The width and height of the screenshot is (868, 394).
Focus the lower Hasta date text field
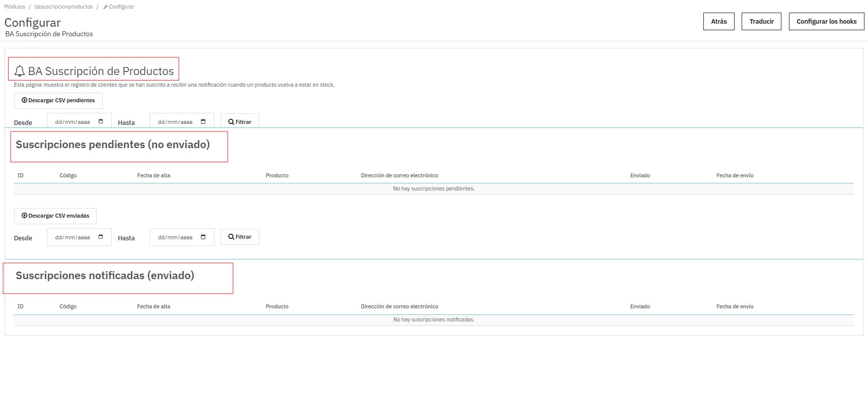click(x=175, y=237)
